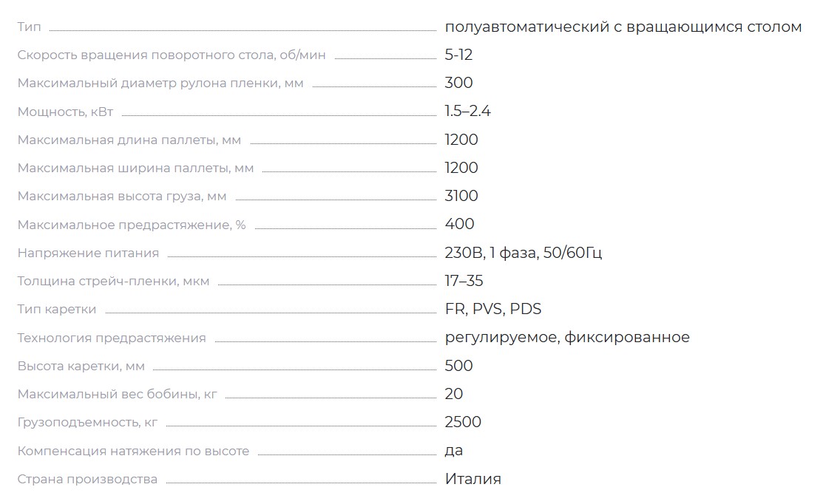823x504 pixels.
Task: Click 'Максимальная ширина паллеты, мм' label
Action: click(x=135, y=168)
